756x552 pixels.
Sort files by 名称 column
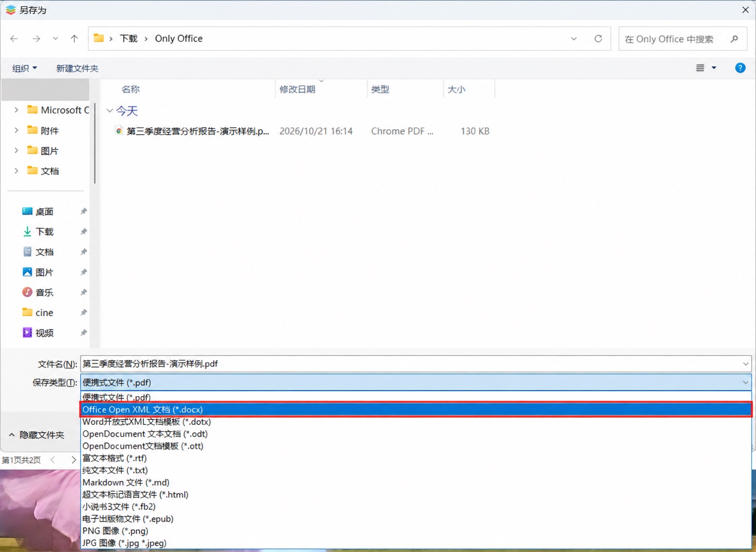click(130, 89)
